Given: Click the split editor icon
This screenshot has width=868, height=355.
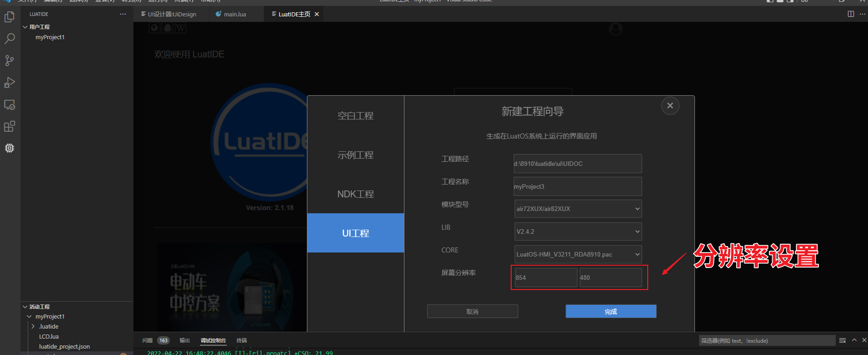Looking at the screenshot, I should tap(851, 14).
